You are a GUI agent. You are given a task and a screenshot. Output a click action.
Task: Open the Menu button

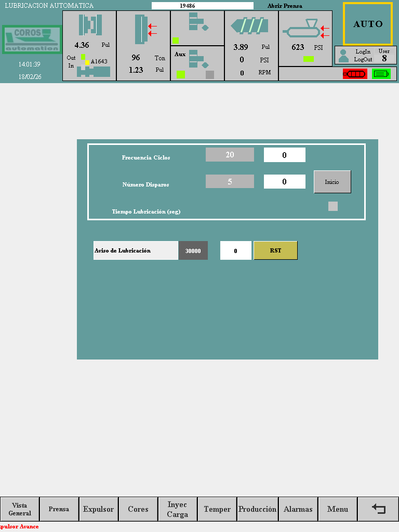[x=338, y=509]
